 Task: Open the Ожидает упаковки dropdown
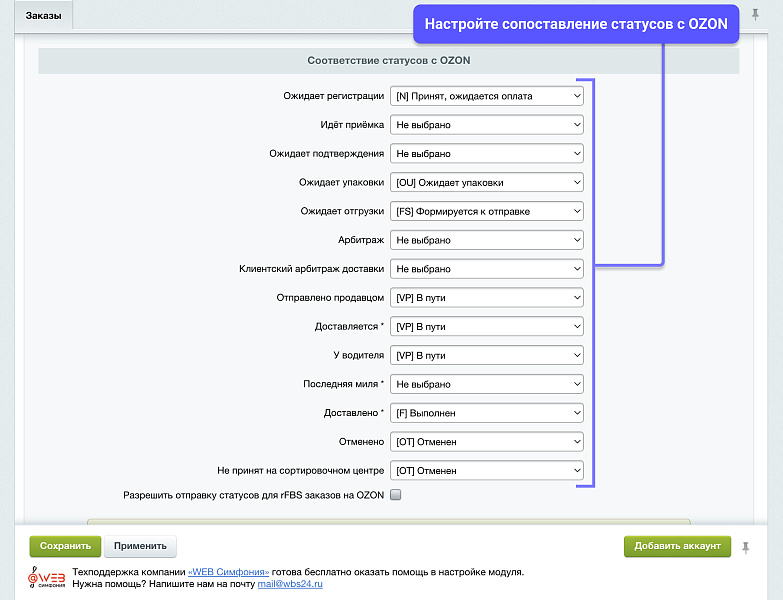pos(486,183)
